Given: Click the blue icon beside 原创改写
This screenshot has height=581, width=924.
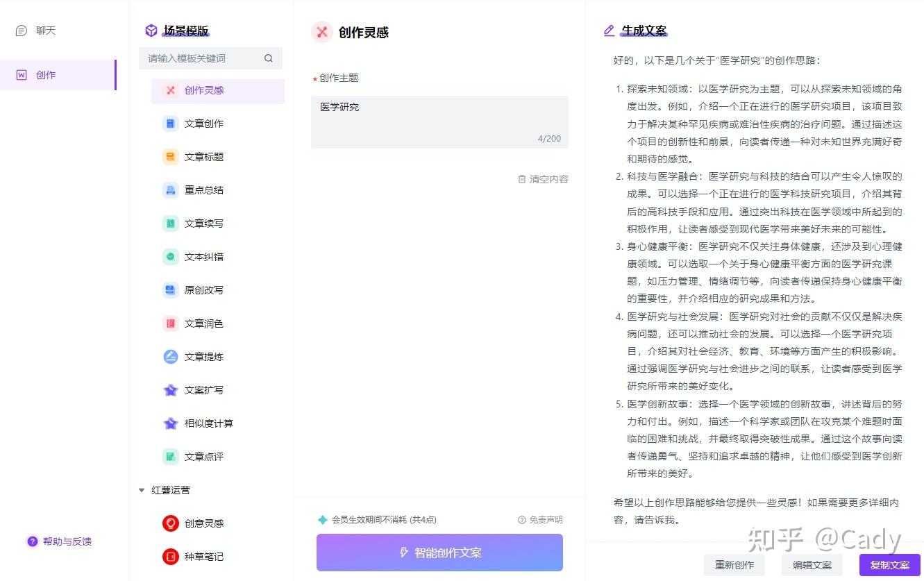Looking at the screenshot, I should 171,290.
